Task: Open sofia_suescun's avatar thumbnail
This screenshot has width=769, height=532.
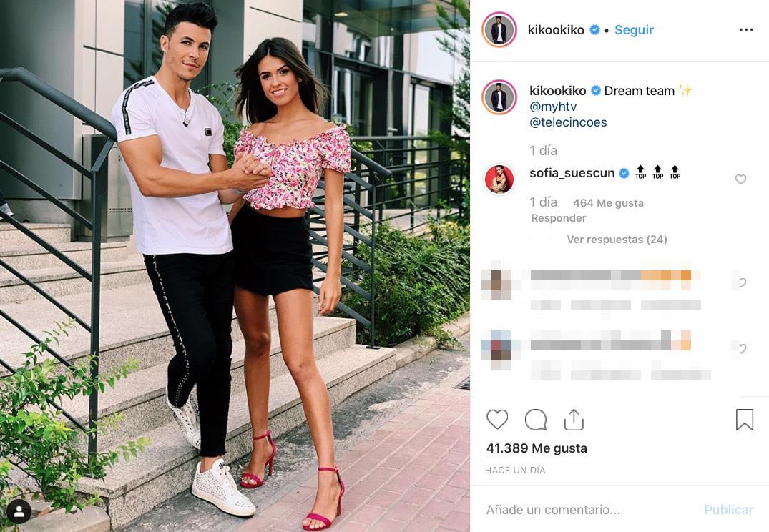Action: (x=499, y=179)
